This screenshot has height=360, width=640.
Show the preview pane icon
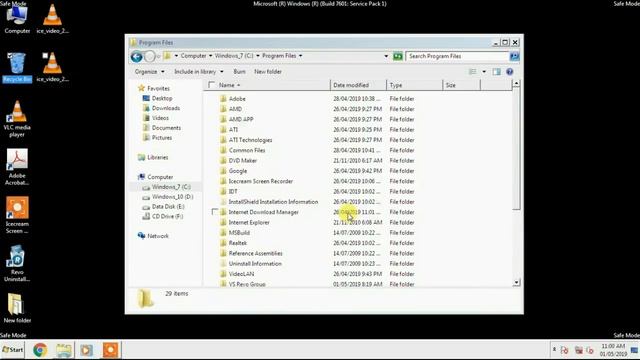coord(496,72)
